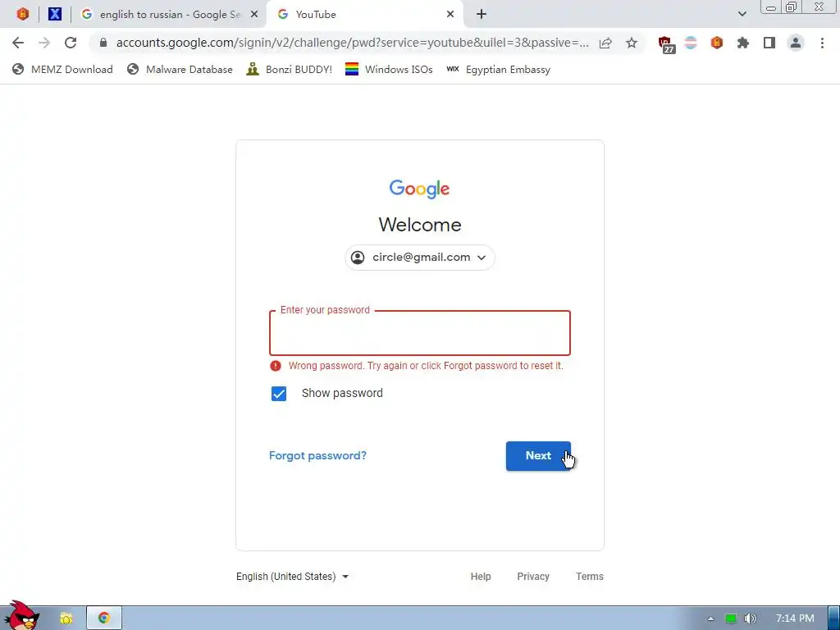Switch to the pinned orange hexagon tab

(22, 14)
